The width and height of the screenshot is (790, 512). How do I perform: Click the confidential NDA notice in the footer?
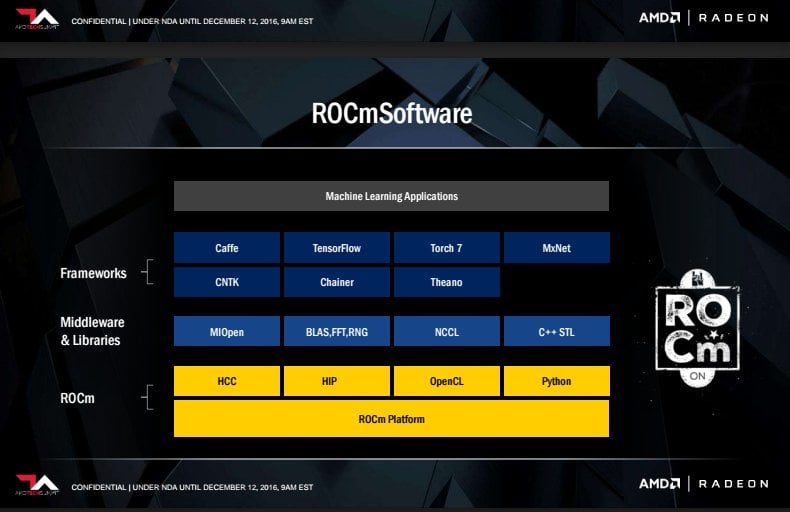pyautogui.click(x=192, y=487)
